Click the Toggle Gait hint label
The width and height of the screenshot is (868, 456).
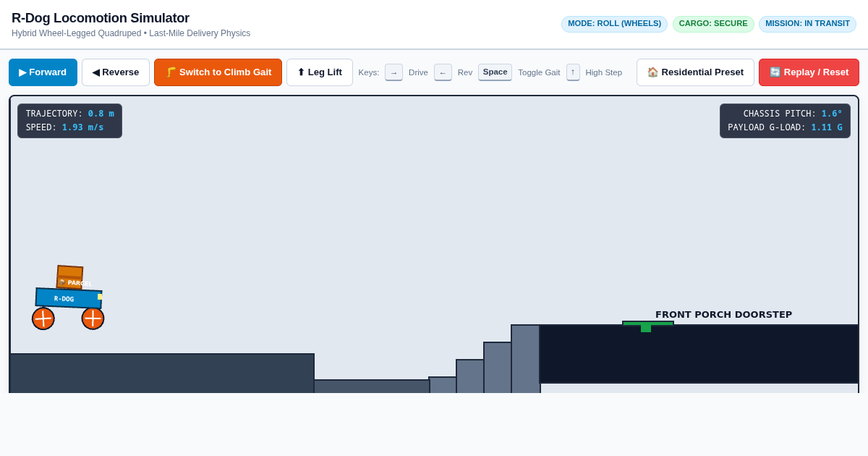point(539,72)
